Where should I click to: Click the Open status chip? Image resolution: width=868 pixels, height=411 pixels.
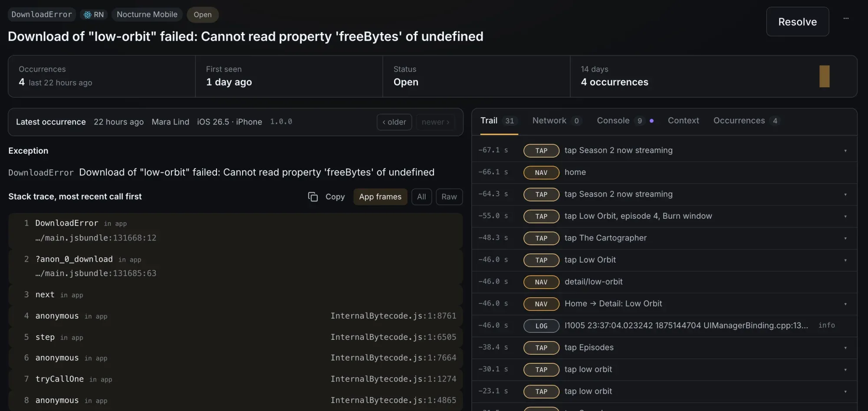pyautogui.click(x=203, y=15)
